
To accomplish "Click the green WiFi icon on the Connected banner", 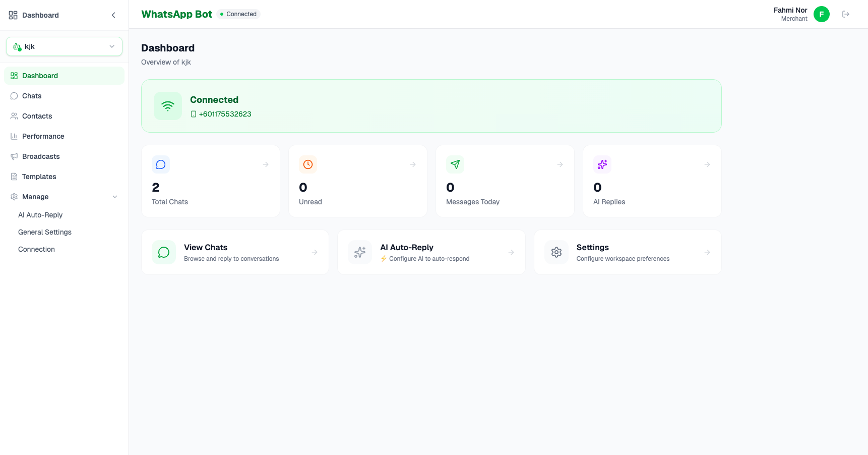I will pyautogui.click(x=167, y=106).
